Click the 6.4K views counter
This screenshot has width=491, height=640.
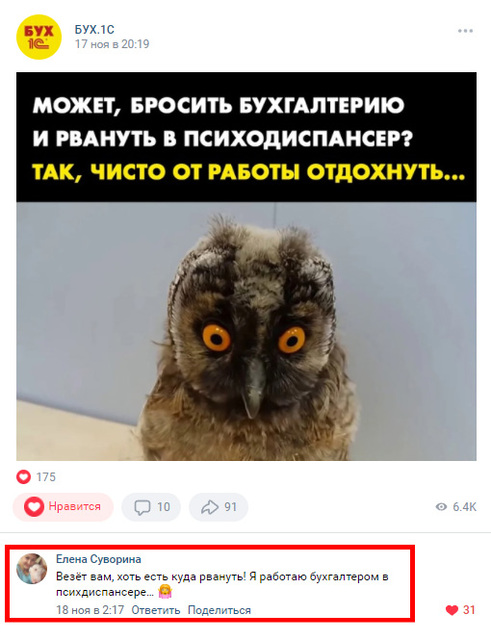464,507
